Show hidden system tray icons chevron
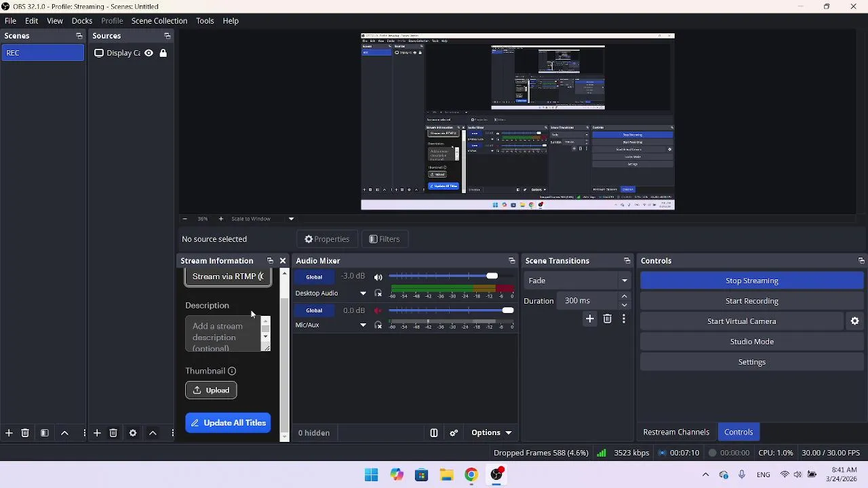 (705, 474)
